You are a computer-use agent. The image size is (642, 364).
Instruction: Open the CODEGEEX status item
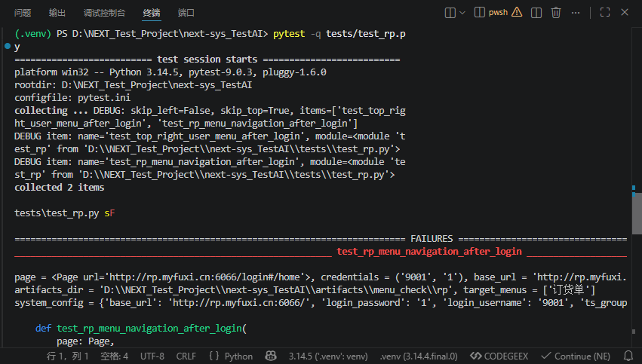click(x=499, y=356)
